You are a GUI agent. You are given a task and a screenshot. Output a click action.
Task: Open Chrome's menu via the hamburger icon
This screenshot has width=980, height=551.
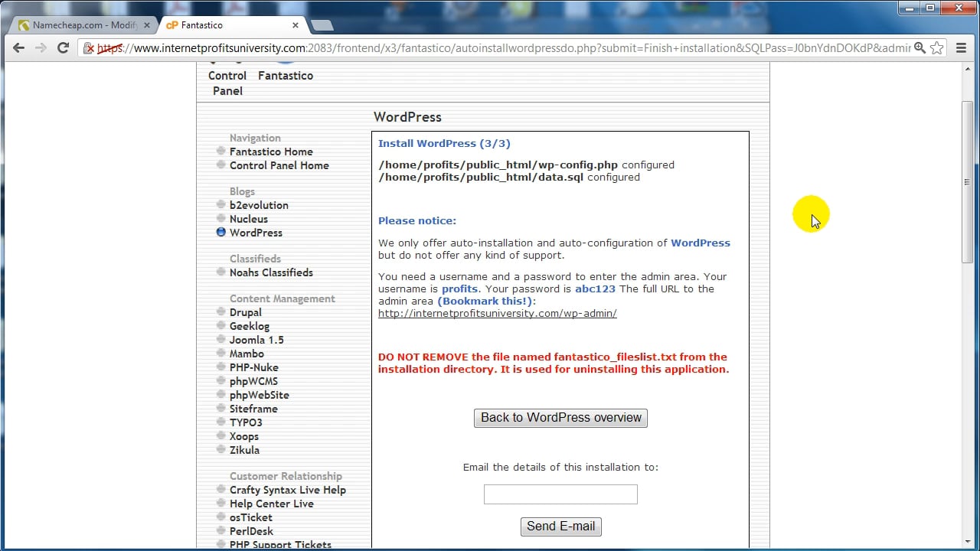coord(961,47)
